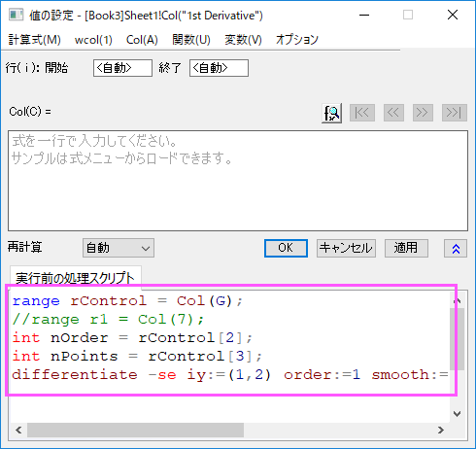The image size is (476, 449).
Task: Select the 実行前の処理スクリプト tab
Action: point(75,278)
